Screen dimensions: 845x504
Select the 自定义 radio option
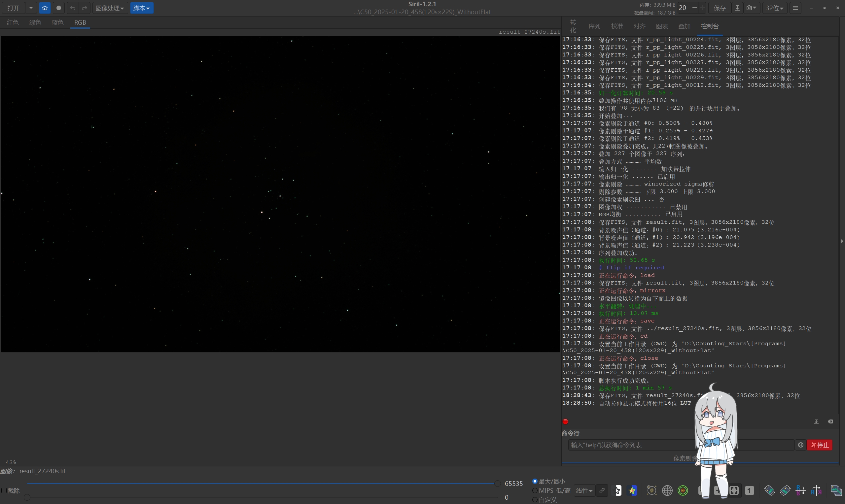[535, 500]
